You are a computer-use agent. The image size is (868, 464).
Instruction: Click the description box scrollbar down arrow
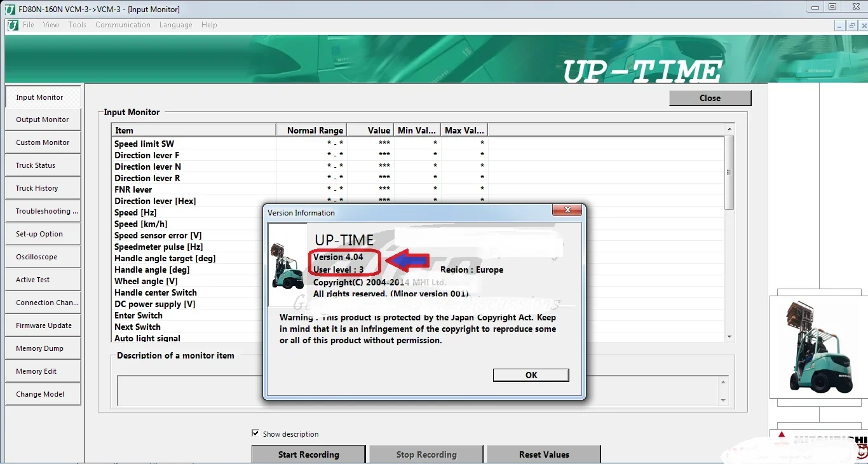point(723,400)
